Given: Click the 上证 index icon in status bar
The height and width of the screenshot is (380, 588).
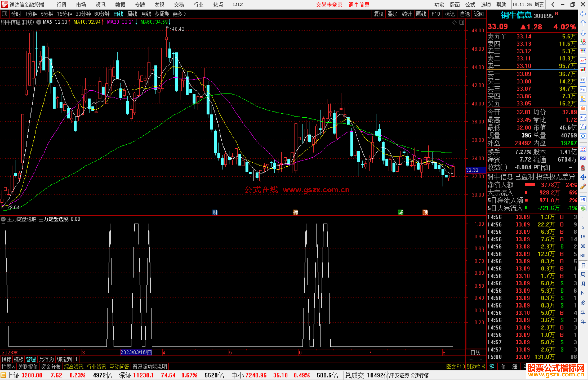Looking at the screenshot, I should coord(4,375).
